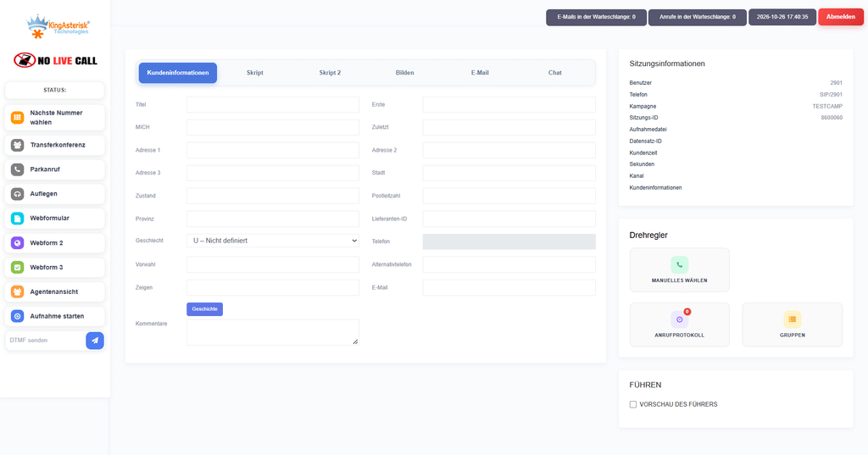
Task: Click the Transferkonferenz label text
Action: [x=58, y=145]
